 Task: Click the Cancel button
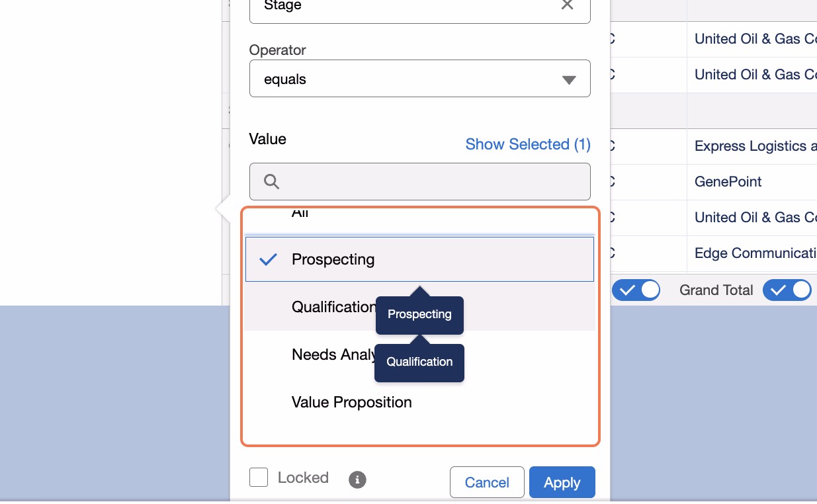[x=487, y=482]
